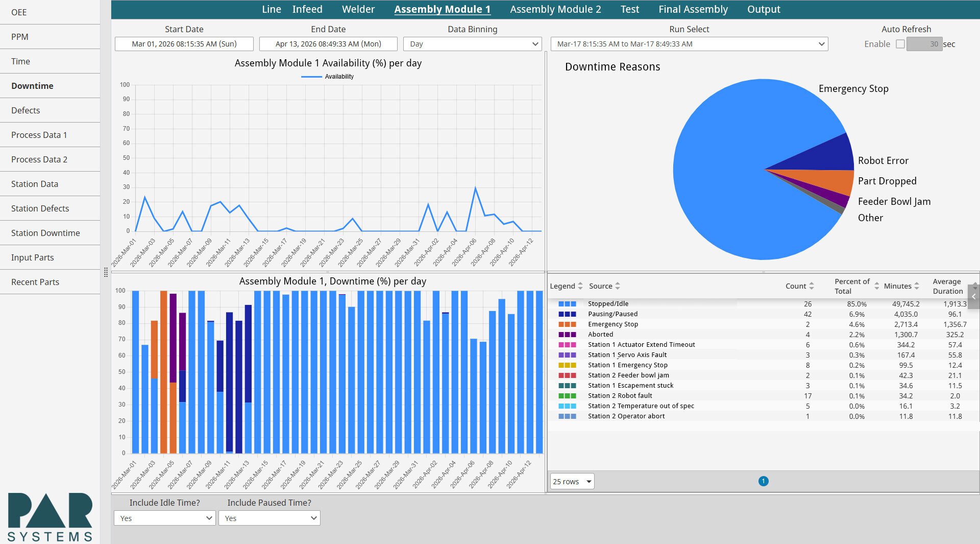Switch to the Line tab
This screenshot has height=544, width=980.
pyautogui.click(x=272, y=9)
